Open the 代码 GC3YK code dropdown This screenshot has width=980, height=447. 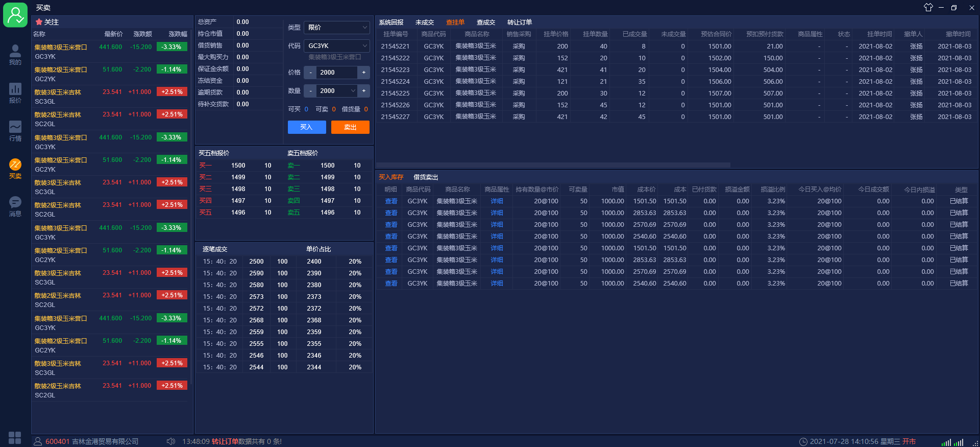pyautogui.click(x=337, y=46)
